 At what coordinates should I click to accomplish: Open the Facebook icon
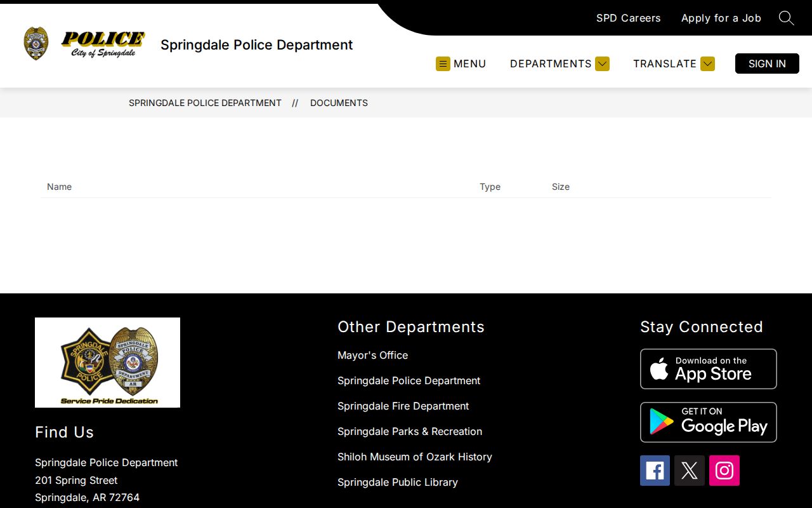pyautogui.click(x=655, y=471)
